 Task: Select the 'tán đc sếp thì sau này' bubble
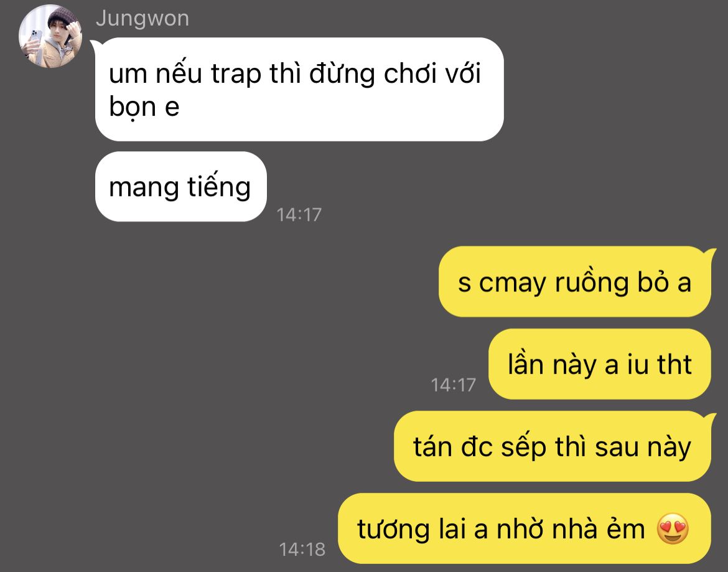point(553,446)
